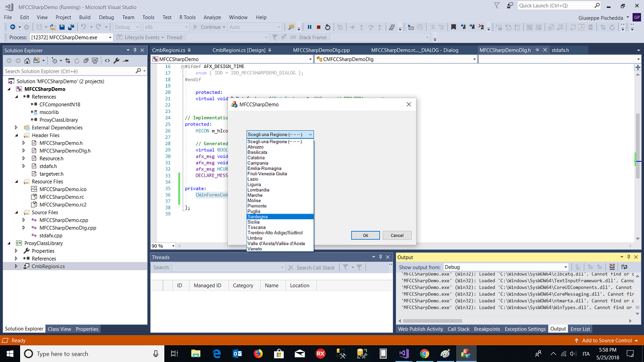Go to the next bookmark

click(472, 27)
